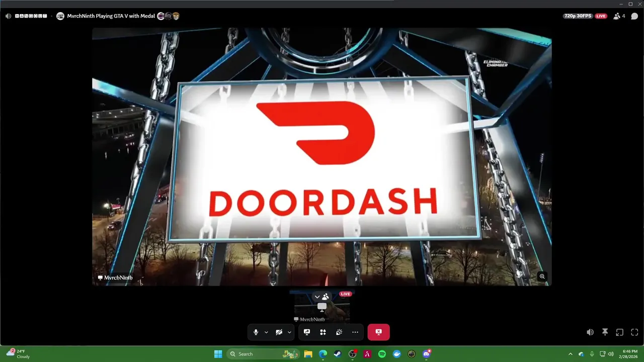
Task: Enter fullscreen mode
Action: pyautogui.click(x=634, y=332)
